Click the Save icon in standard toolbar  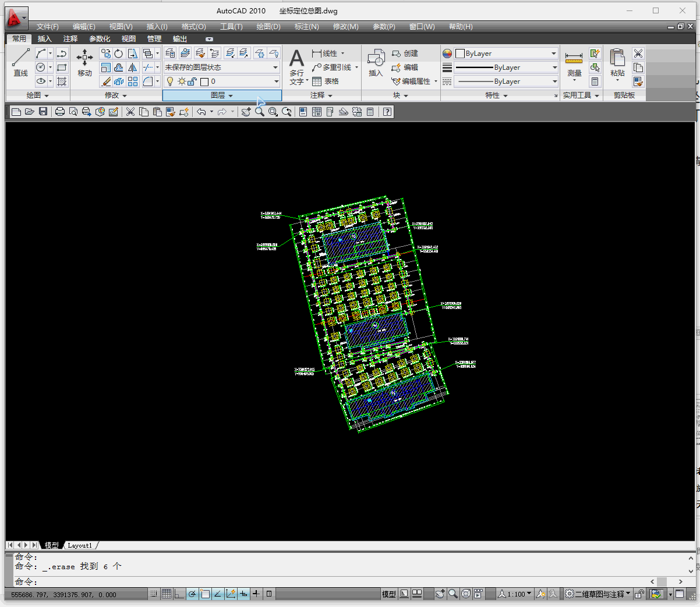43,112
